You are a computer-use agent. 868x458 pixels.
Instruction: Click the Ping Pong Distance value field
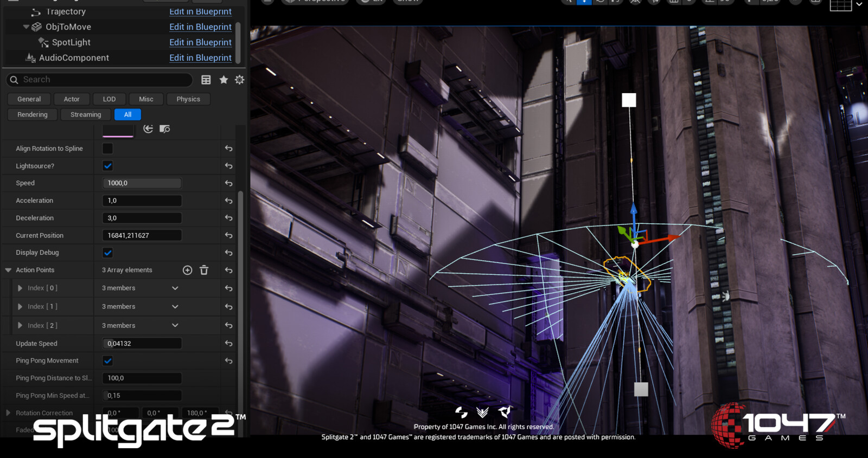[x=142, y=378]
